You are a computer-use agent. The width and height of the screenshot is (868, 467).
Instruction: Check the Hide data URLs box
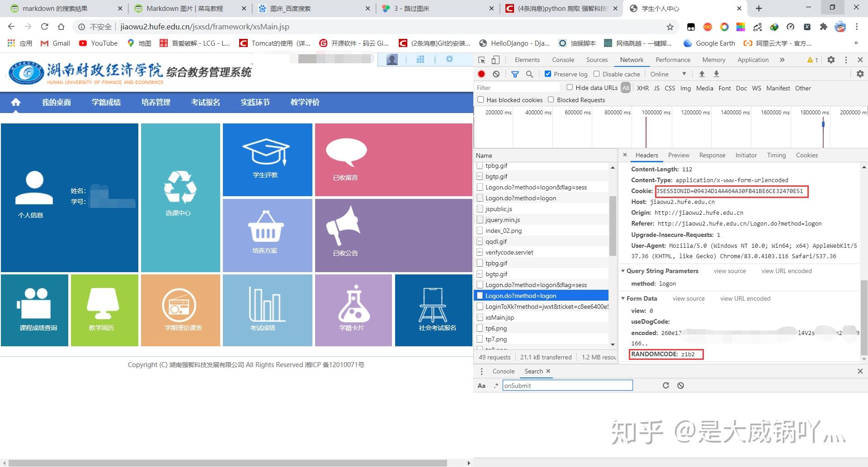(570, 87)
